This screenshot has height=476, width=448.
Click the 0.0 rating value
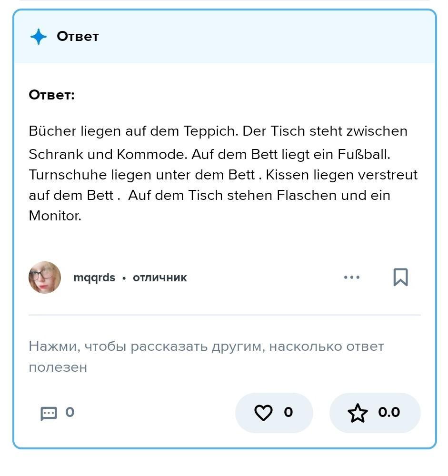(388, 412)
